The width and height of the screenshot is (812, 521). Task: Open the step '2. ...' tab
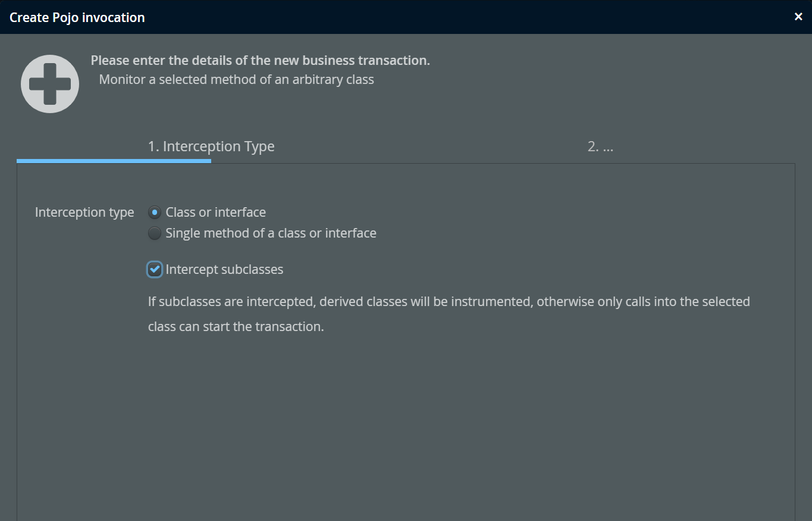(600, 146)
